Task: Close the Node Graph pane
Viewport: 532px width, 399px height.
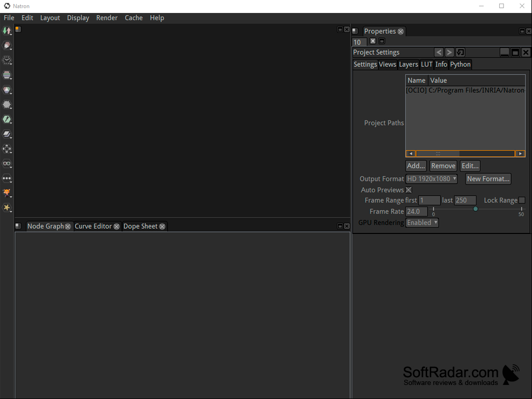Action: (347, 226)
